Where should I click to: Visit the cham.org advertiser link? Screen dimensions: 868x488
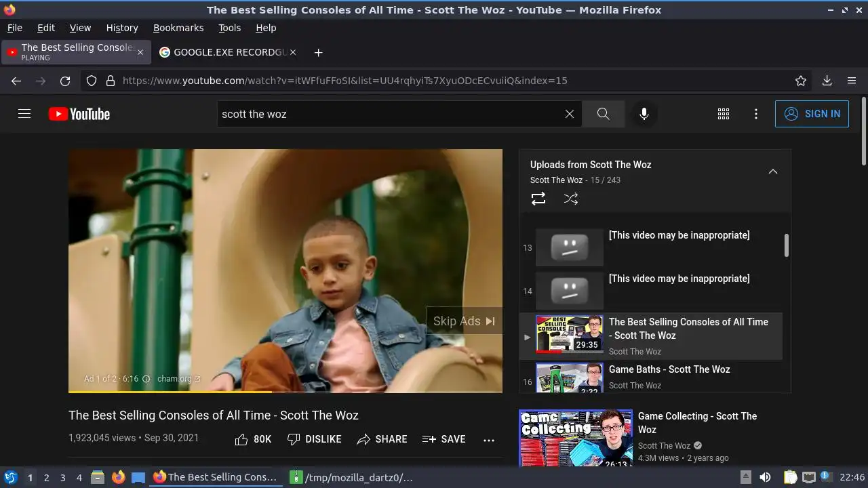pyautogui.click(x=178, y=379)
